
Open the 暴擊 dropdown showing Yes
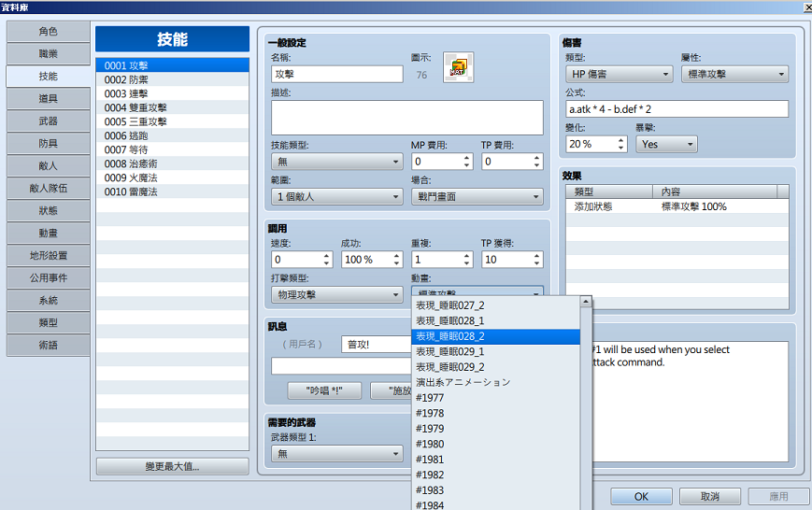point(666,144)
